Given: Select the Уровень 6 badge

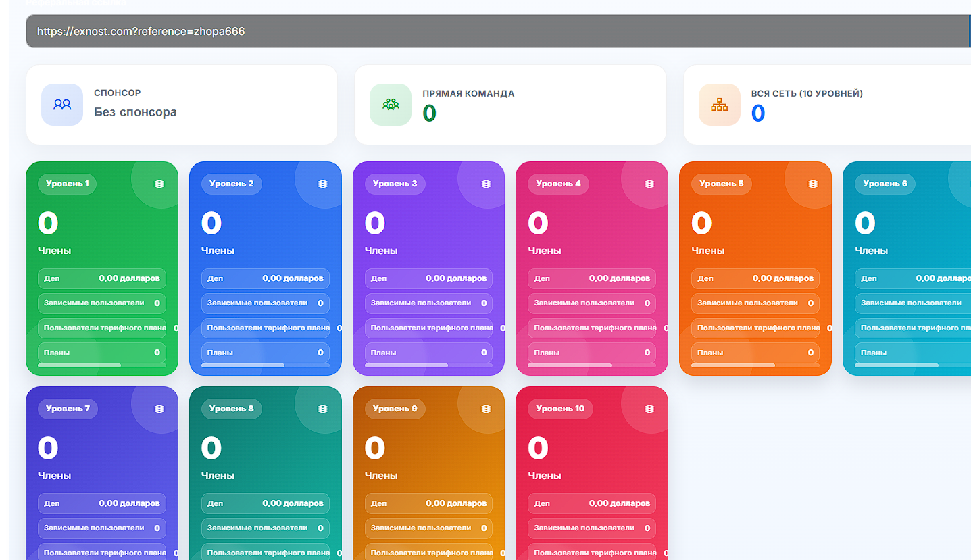Looking at the screenshot, I should 885,184.
